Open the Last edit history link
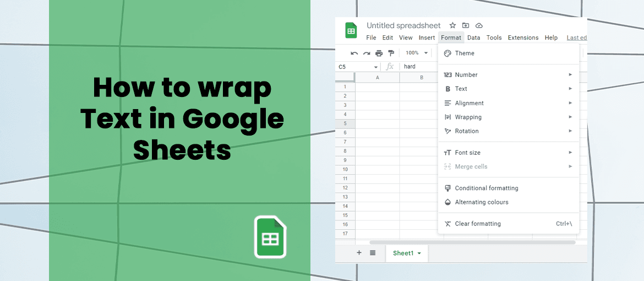The image size is (644, 281). point(577,37)
